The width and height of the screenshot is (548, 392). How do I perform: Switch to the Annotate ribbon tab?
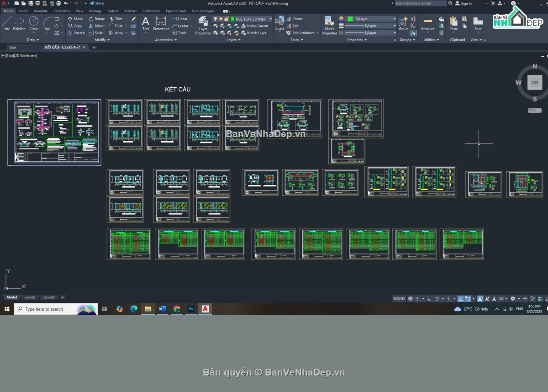pyautogui.click(x=41, y=11)
